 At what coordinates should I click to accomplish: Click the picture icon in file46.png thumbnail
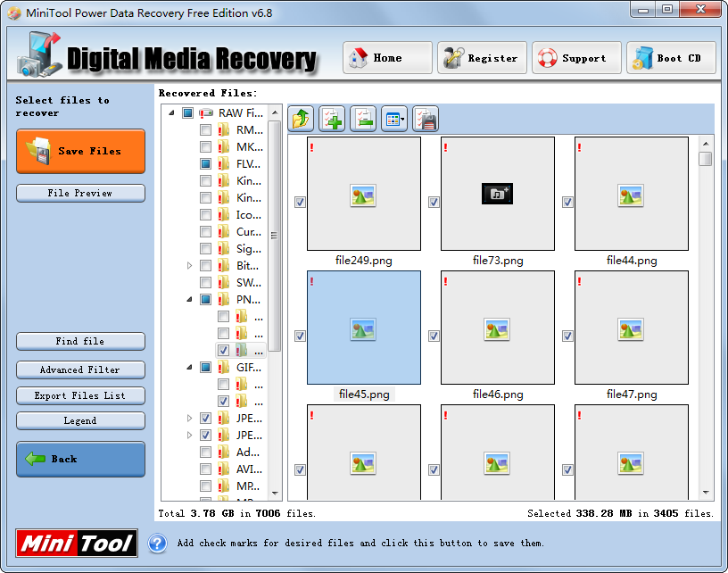(497, 329)
